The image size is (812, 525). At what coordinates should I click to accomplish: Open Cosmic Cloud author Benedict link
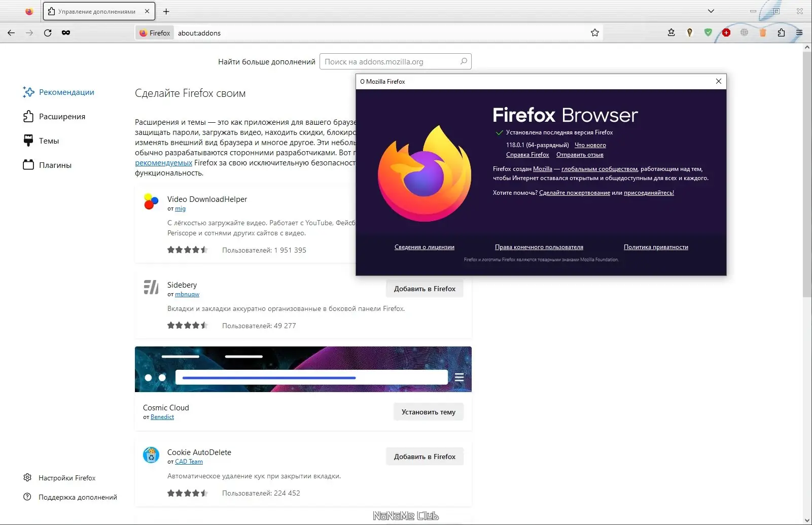click(162, 417)
